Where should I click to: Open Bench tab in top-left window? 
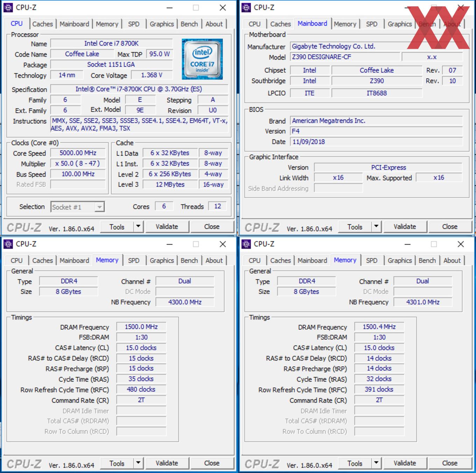pyautogui.click(x=189, y=24)
